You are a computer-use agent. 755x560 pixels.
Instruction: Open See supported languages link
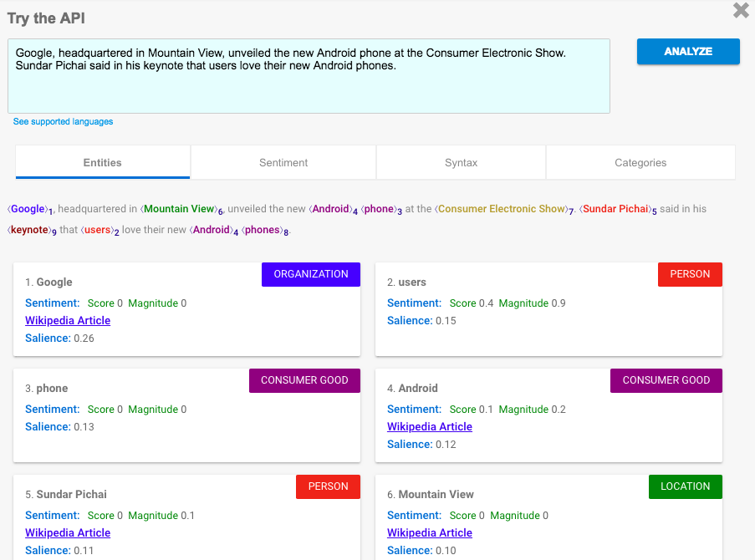[x=63, y=121]
